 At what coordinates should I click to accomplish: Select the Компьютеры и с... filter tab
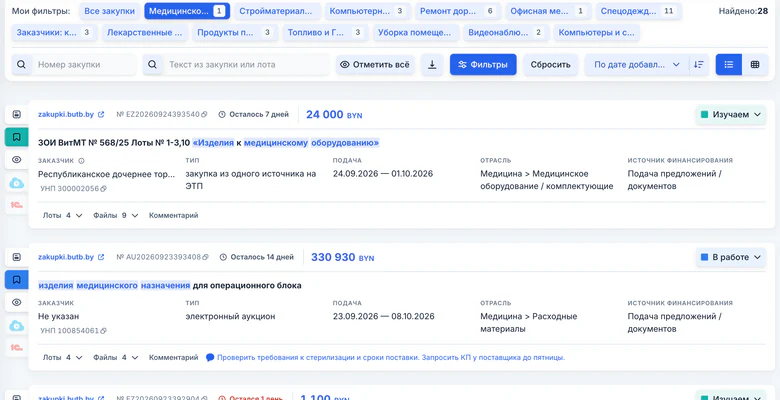pos(596,32)
